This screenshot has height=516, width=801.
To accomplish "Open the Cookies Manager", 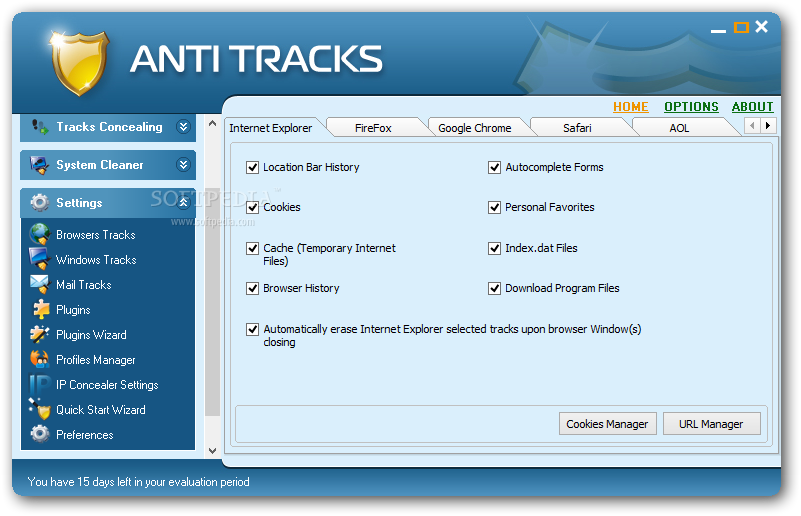I will (x=607, y=424).
